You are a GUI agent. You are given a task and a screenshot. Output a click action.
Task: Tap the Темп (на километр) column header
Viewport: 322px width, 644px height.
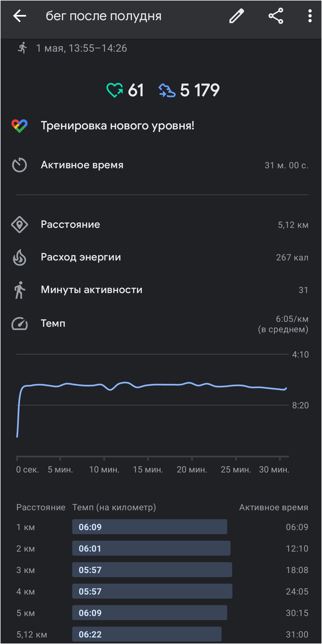tap(114, 507)
